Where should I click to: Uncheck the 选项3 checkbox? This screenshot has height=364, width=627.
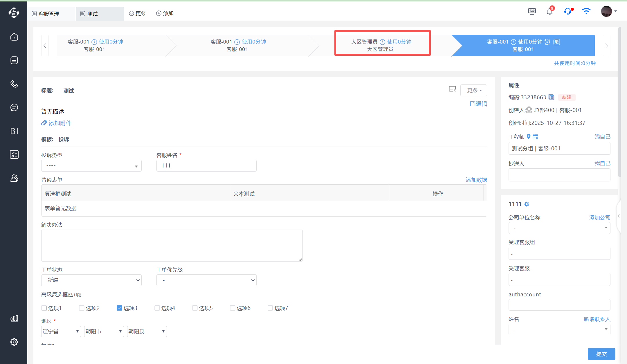(x=119, y=308)
